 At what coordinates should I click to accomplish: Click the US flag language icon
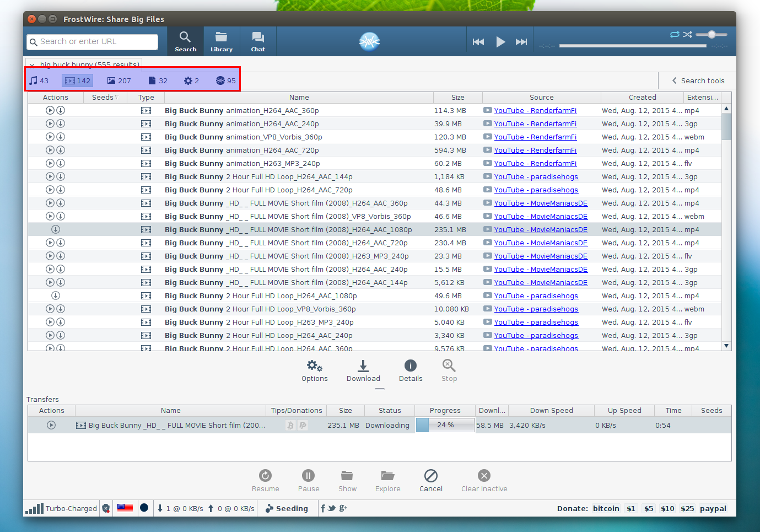click(125, 508)
